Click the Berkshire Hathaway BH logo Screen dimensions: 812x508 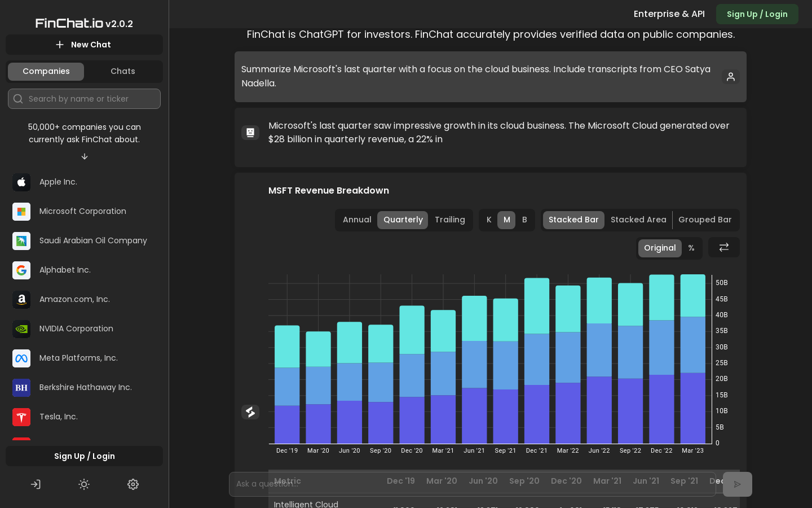point(21,388)
